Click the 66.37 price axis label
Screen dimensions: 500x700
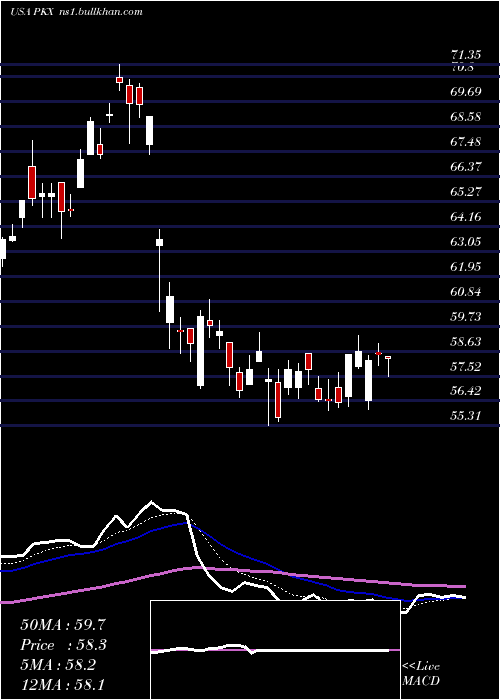click(466, 167)
